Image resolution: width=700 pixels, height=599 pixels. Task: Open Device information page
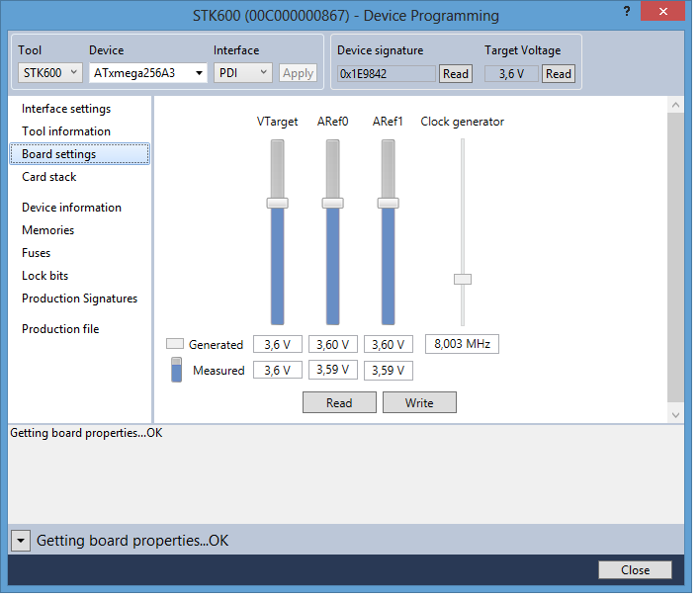(72, 209)
